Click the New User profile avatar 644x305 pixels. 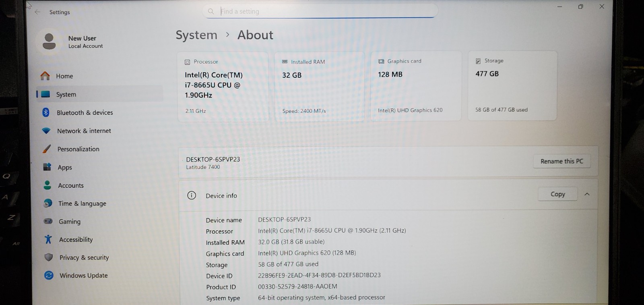[49, 41]
